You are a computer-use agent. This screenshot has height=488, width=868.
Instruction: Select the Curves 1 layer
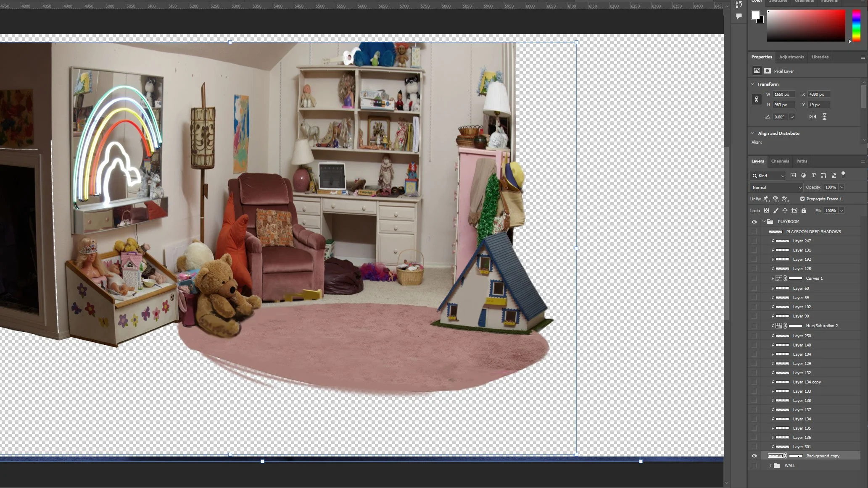(x=814, y=278)
